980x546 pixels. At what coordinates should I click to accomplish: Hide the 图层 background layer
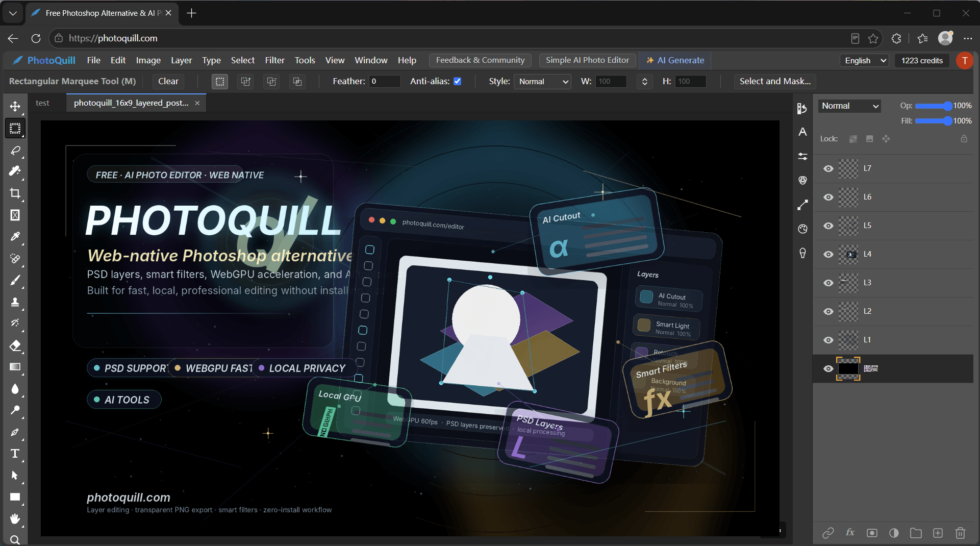(828, 368)
